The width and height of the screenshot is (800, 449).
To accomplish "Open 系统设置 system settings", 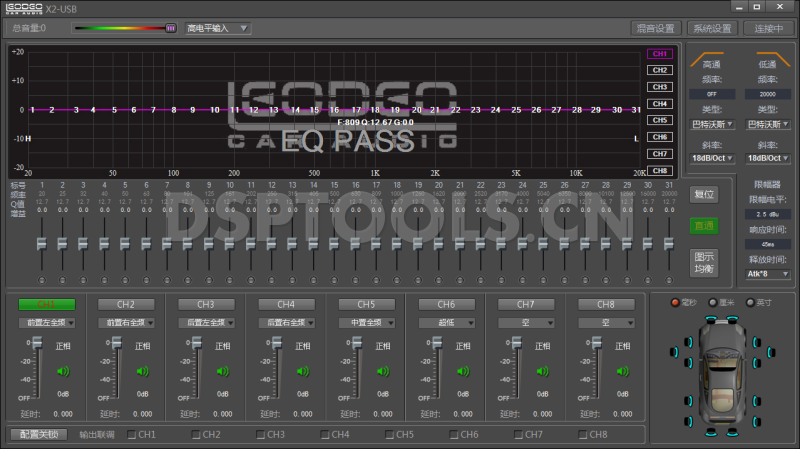I will tap(712, 29).
